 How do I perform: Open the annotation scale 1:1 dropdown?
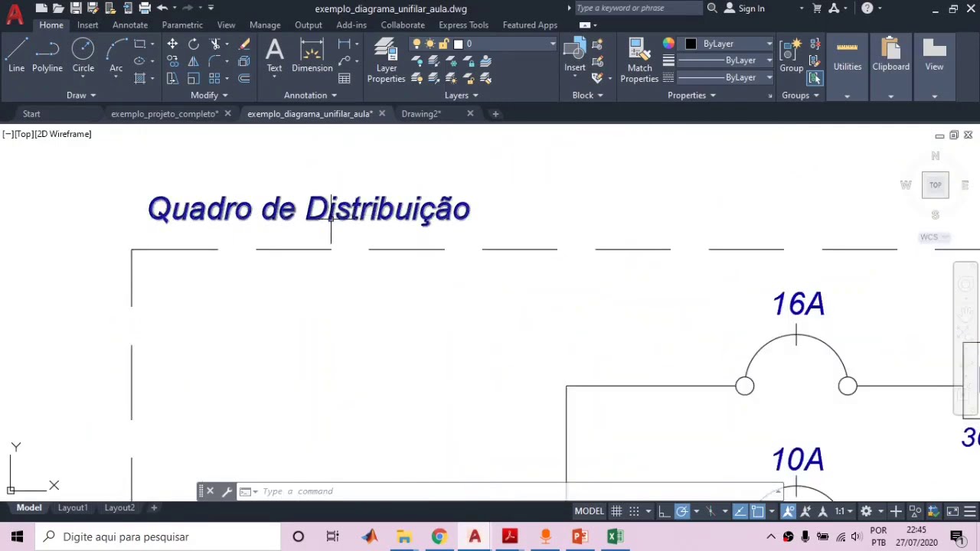[844, 511]
